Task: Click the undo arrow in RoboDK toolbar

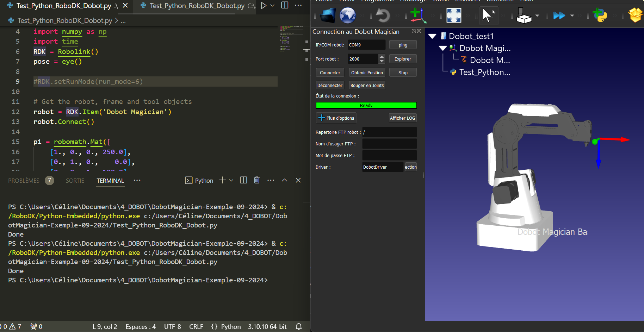Action: point(383,15)
